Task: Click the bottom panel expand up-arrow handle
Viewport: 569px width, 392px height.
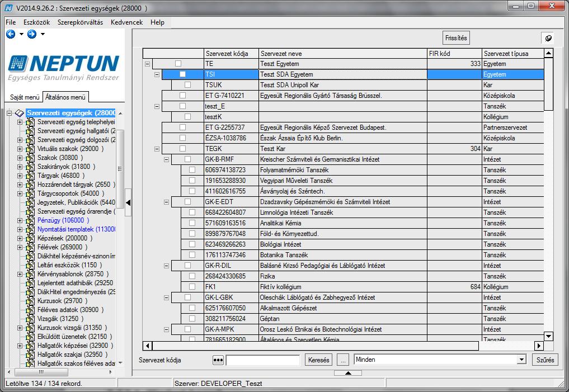Action: click(x=348, y=373)
